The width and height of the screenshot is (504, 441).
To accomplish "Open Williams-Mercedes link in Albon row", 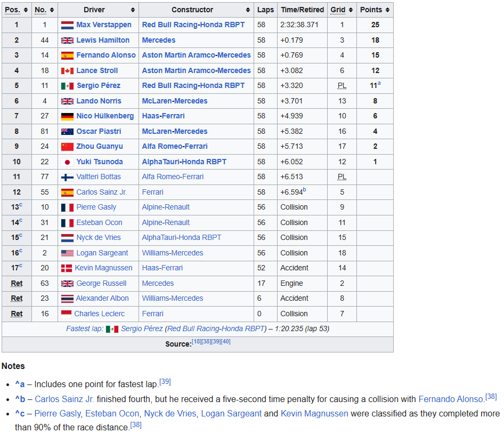I will [173, 299].
